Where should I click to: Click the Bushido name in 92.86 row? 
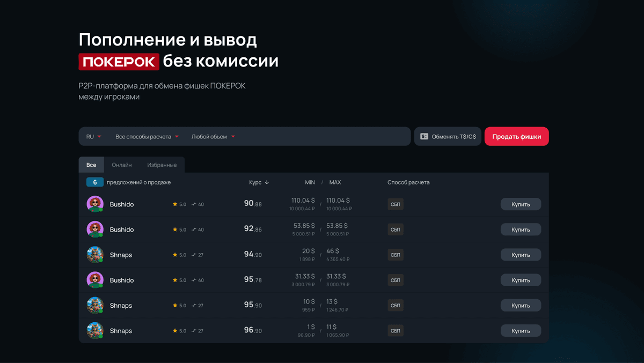(122, 229)
